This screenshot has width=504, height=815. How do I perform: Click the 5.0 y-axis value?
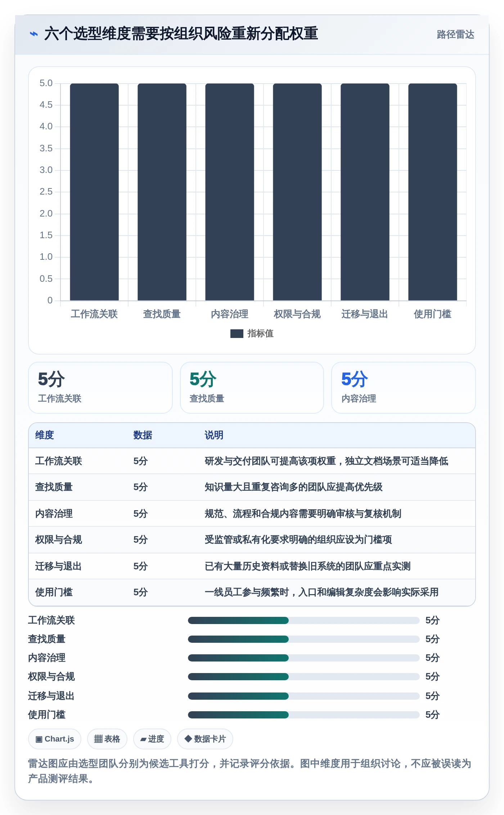click(x=46, y=83)
